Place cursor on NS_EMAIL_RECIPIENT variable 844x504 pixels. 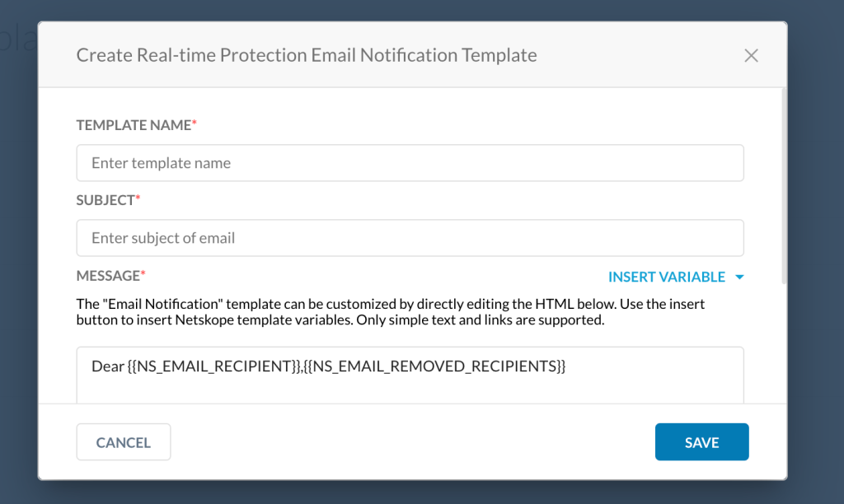click(213, 366)
